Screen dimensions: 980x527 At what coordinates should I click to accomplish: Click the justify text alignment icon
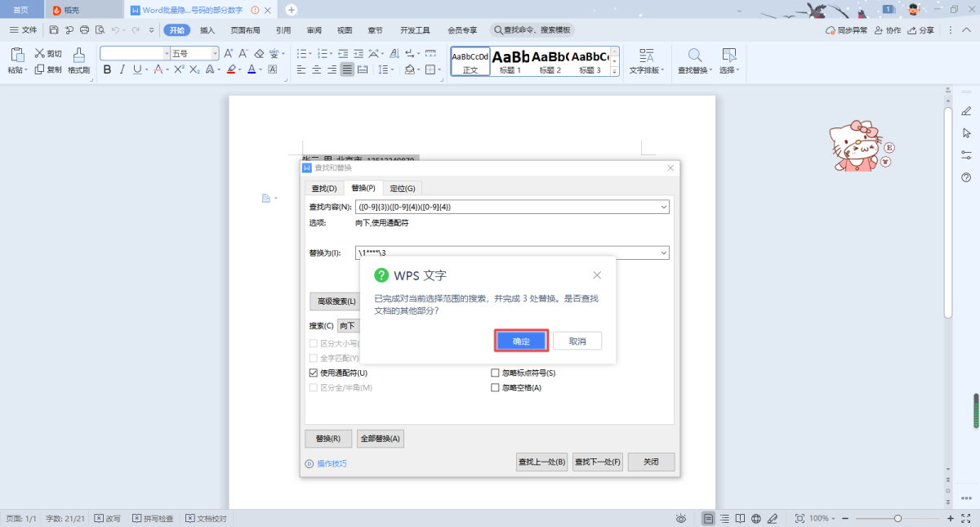click(348, 70)
